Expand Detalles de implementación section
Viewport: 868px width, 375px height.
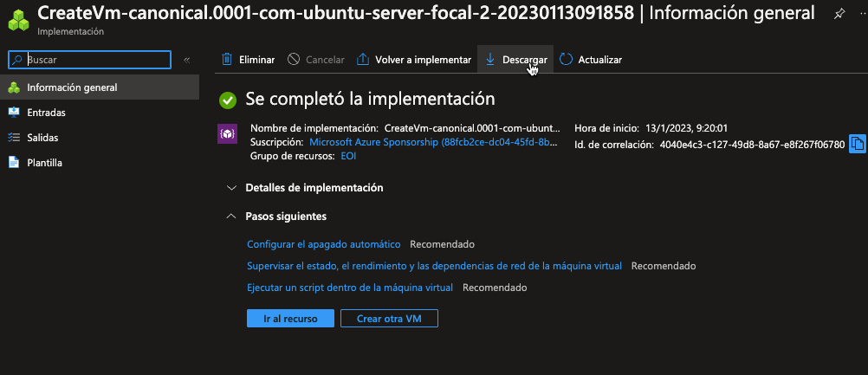[x=231, y=188]
